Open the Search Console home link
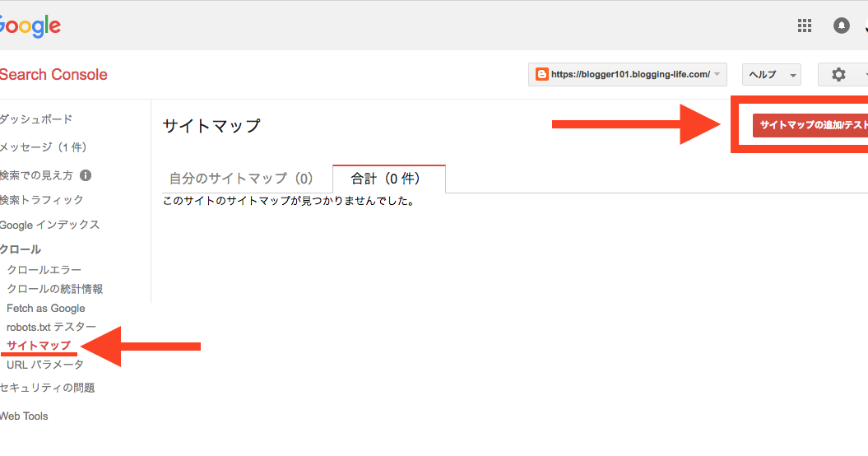 tap(53, 75)
